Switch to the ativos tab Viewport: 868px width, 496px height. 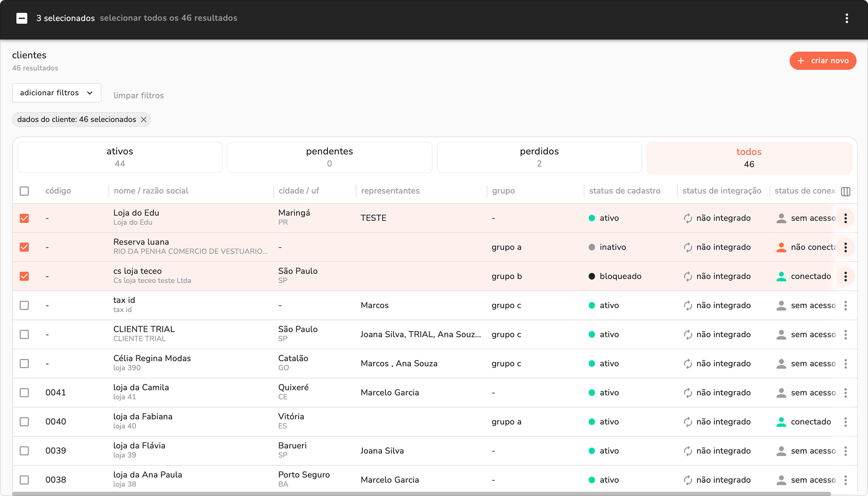tap(120, 157)
